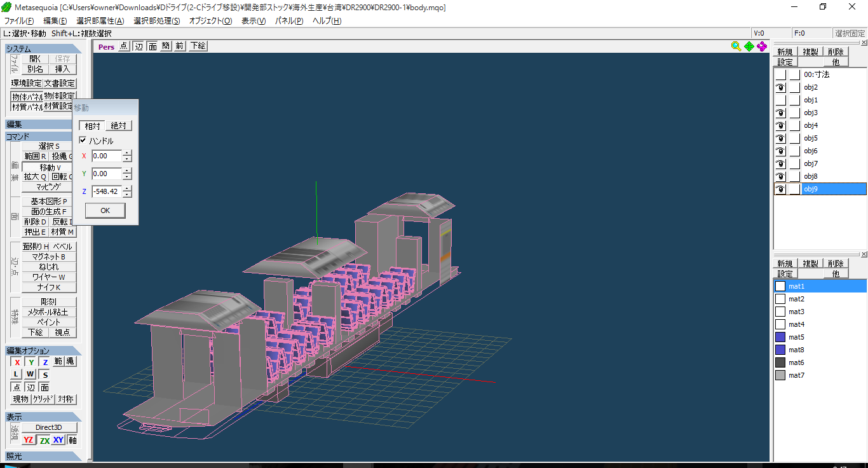Increase the Z value with its up arrow
Screen dimensions: 868x468
pyautogui.click(x=128, y=188)
